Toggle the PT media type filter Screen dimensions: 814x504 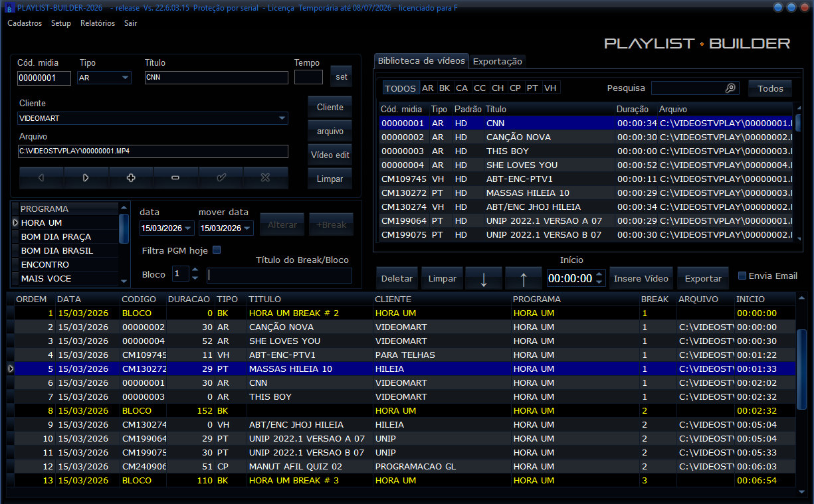pos(532,88)
